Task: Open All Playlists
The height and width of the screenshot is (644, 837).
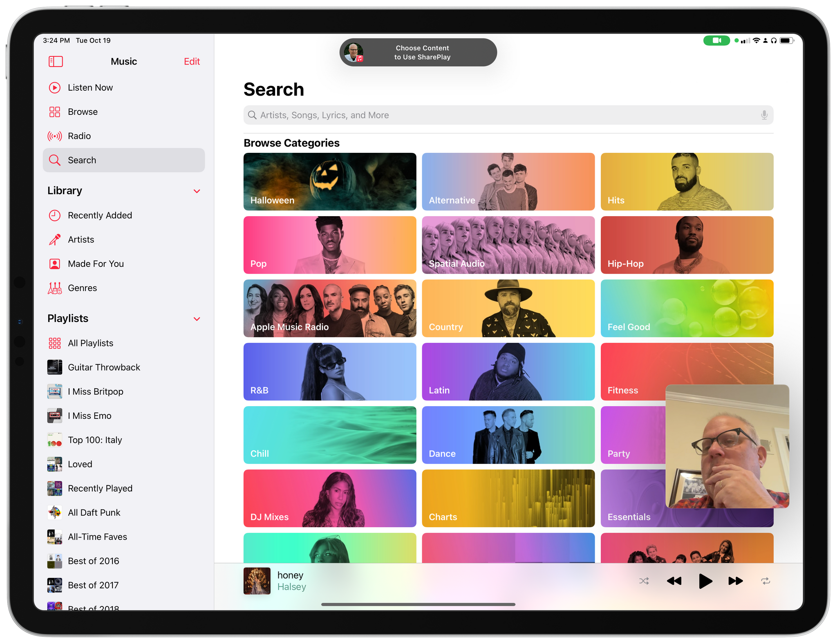Action: (124, 343)
